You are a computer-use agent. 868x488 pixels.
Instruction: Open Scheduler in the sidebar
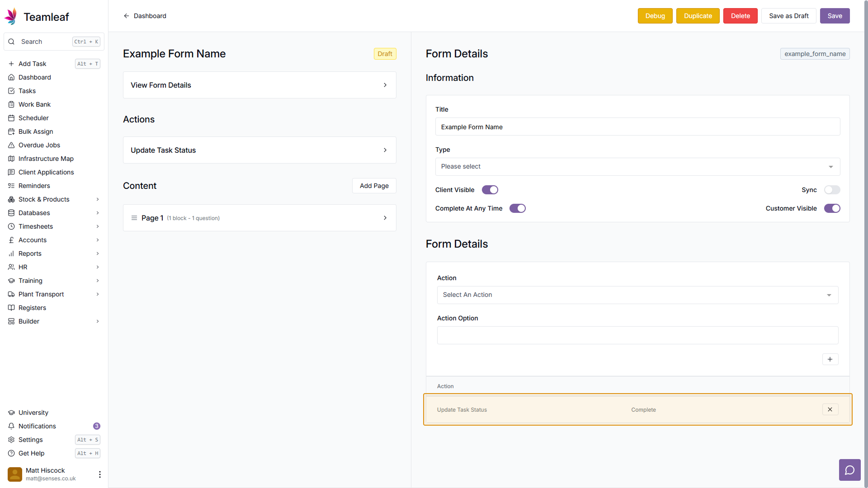pyautogui.click(x=33, y=118)
